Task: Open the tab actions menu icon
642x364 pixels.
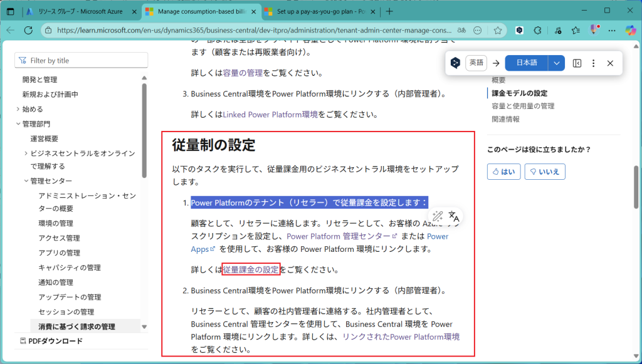Action: (x=11, y=11)
